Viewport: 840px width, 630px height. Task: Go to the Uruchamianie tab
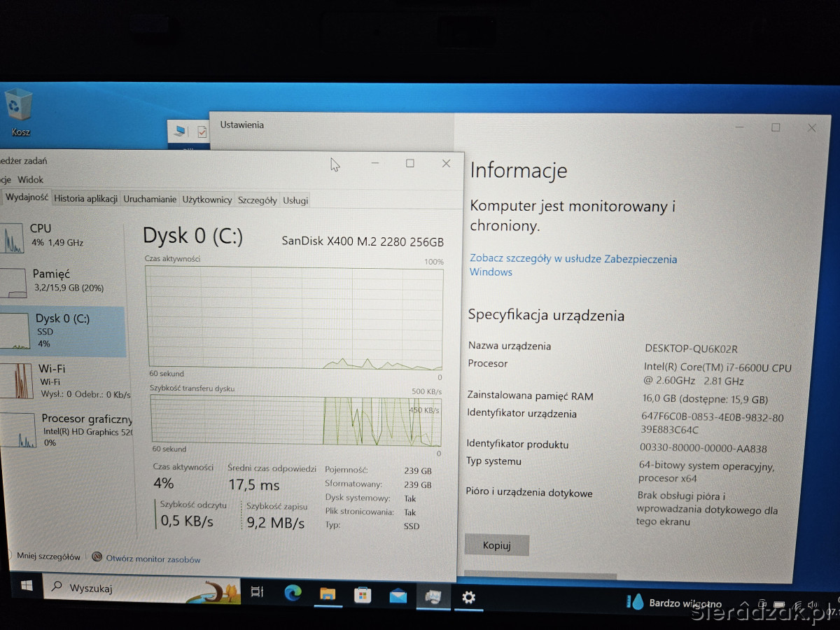click(x=150, y=199)
